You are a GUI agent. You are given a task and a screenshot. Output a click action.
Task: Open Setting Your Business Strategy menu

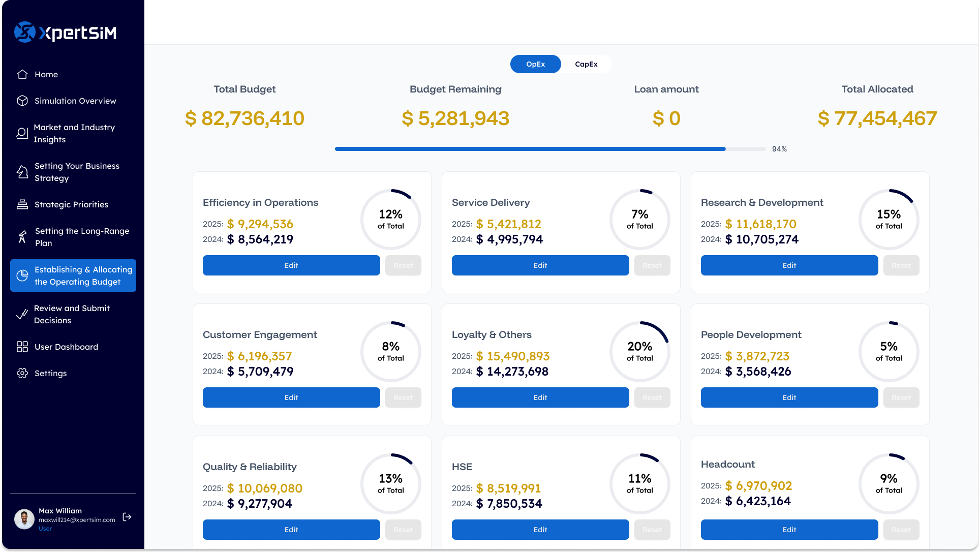[77, 172]
